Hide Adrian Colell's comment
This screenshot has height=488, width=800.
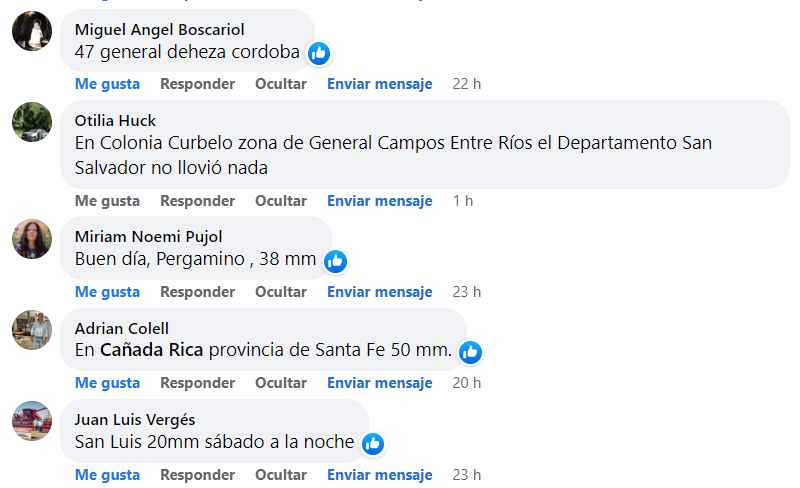(280, 383)
